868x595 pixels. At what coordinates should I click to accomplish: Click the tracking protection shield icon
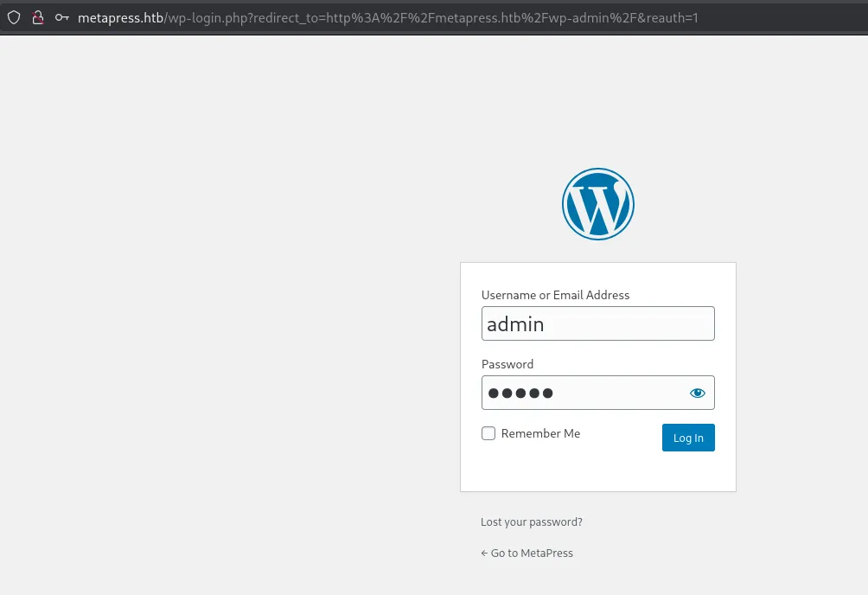click(x=14, y=17)
